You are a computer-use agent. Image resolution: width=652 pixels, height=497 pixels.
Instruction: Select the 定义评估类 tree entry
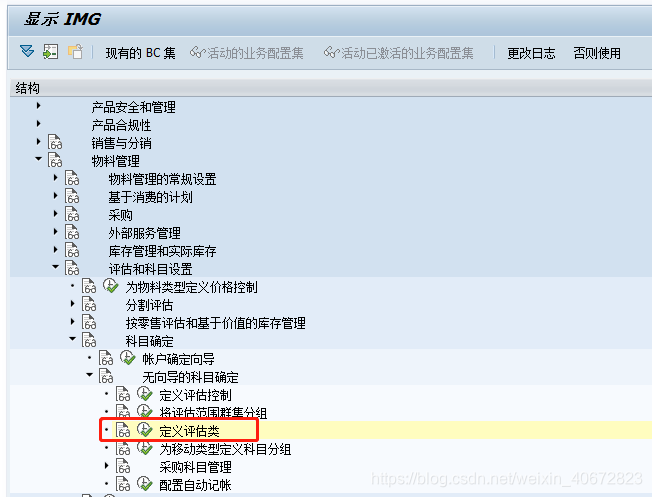point(189,431)
